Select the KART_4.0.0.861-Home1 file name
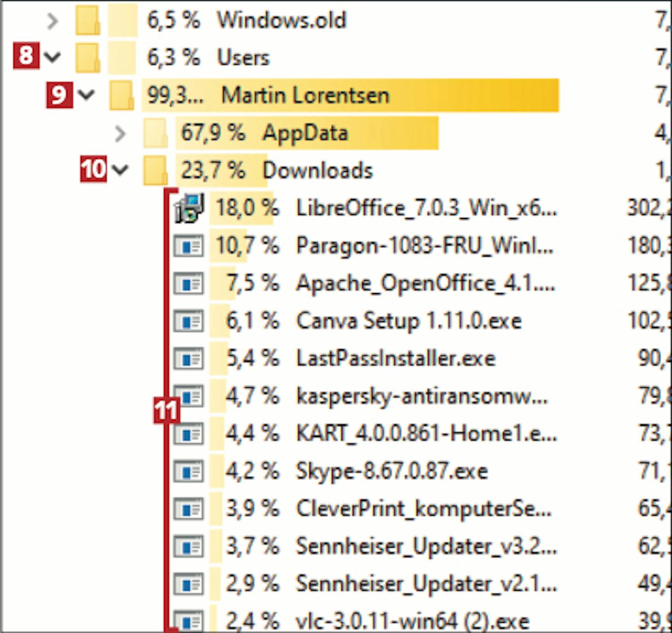Viewport: 672px width, 633px height. coord(426,434)
